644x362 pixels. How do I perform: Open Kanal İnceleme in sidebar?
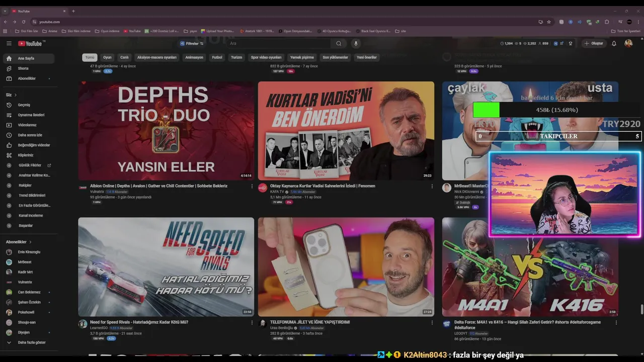[x=28, y=216]
